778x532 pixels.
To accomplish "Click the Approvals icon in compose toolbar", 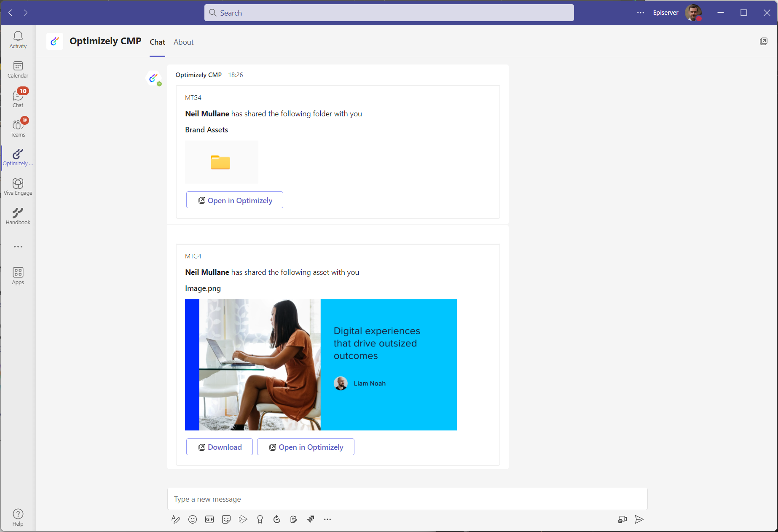I will click(x=277, y=519).
